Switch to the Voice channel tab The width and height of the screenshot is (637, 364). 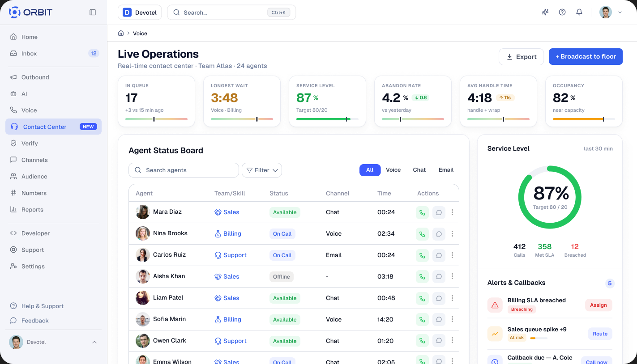(393, 170)
